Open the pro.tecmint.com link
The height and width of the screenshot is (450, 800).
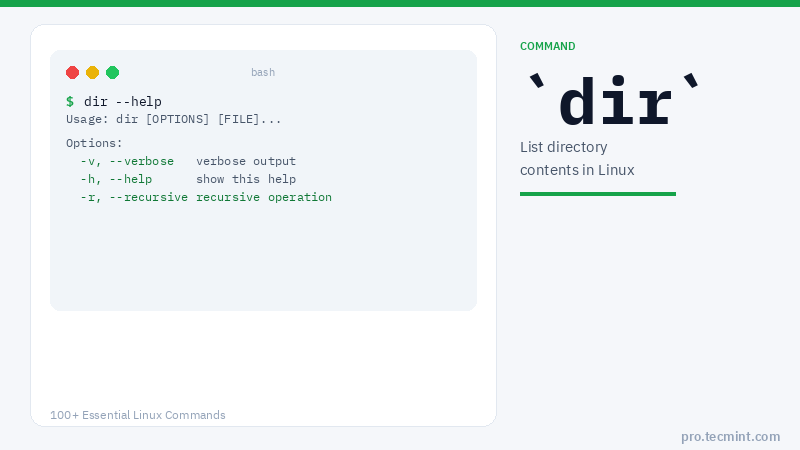tap(730, 436)
